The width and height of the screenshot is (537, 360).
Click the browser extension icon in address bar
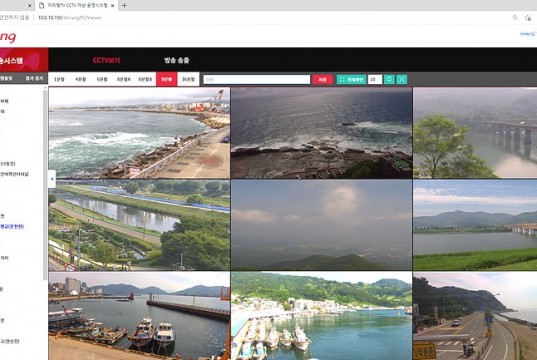point(528,18)
